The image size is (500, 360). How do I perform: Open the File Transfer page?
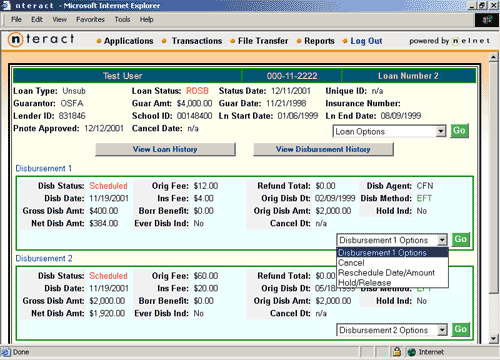tap(263, 41)
